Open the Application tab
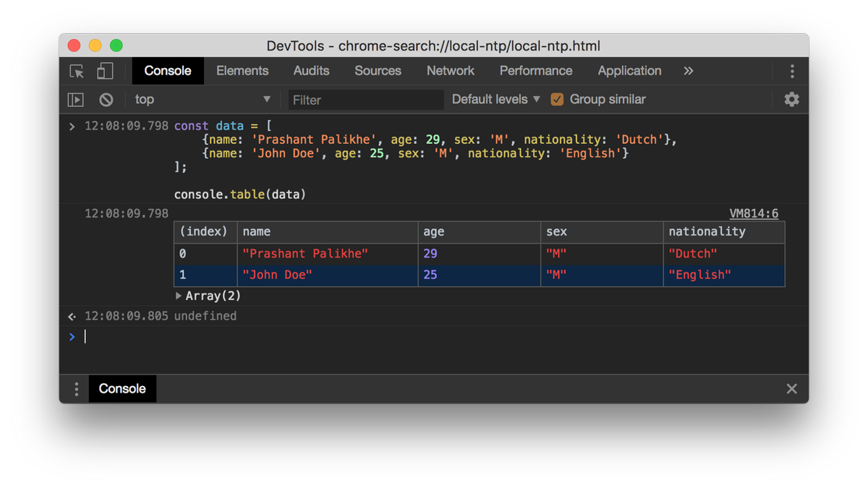 point(630,71)
